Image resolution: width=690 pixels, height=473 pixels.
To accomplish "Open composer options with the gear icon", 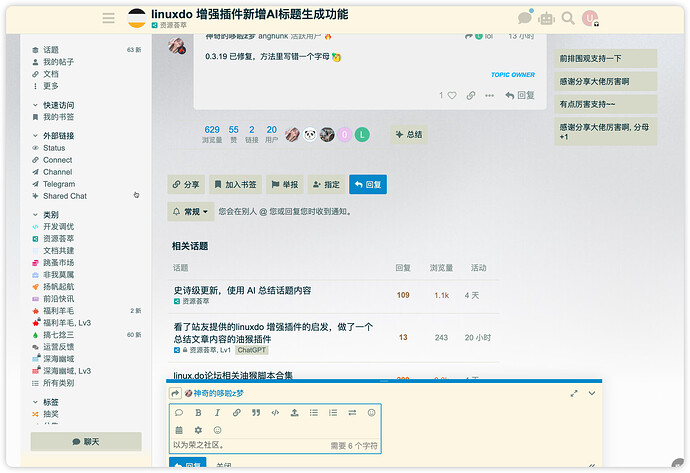I will [198, 430].
